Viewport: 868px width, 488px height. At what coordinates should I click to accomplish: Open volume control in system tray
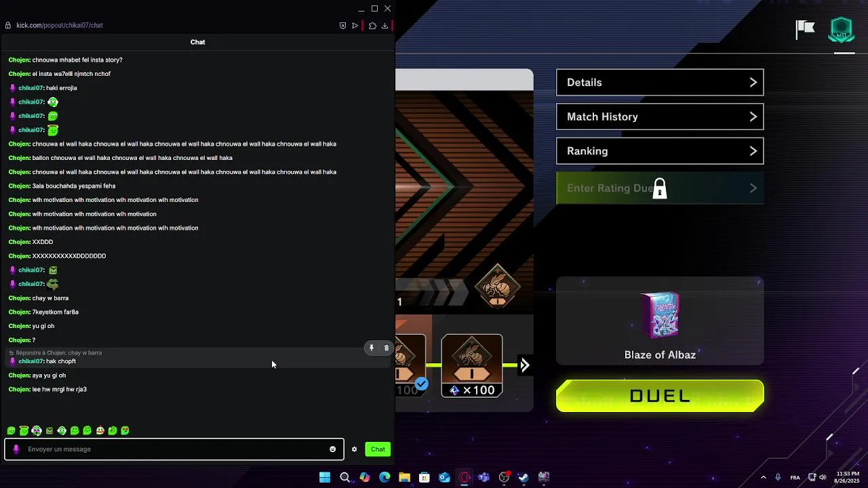tap(823, 477)
